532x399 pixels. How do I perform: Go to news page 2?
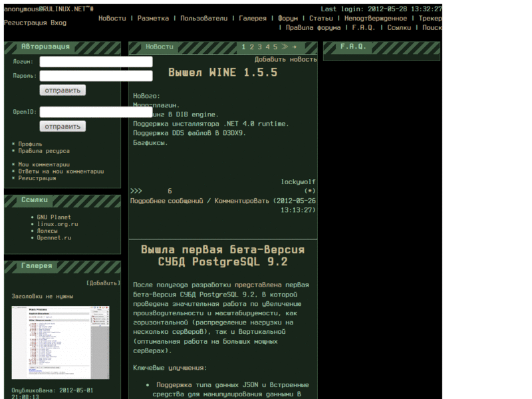(252, 47)
